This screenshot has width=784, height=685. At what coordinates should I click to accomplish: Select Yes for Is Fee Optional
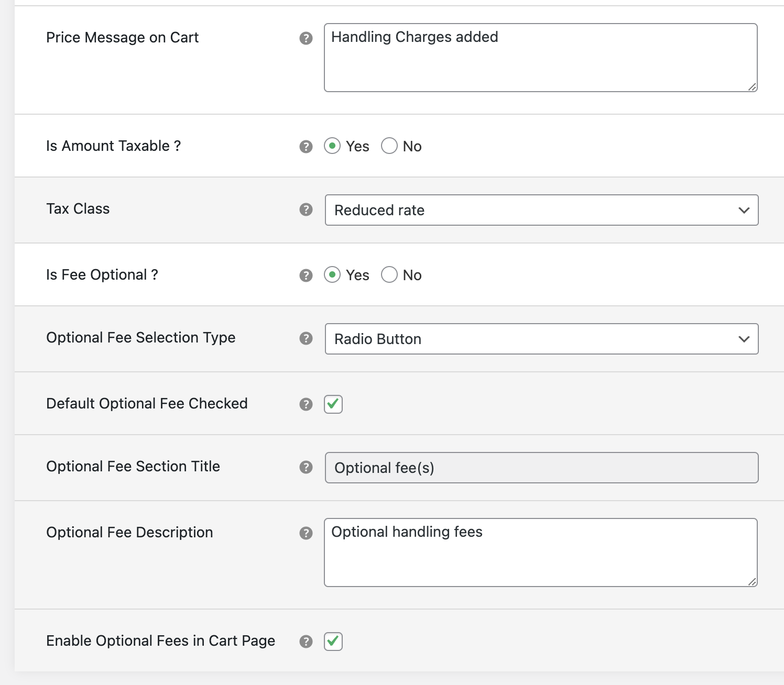point(332,274)
